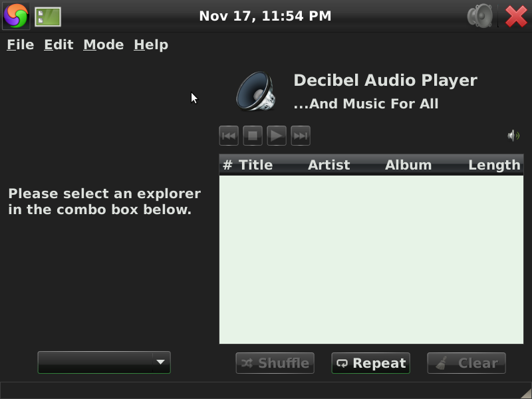Skip to next track button
The width and height of the screenshot is (532, 399).
pos(301,136)
